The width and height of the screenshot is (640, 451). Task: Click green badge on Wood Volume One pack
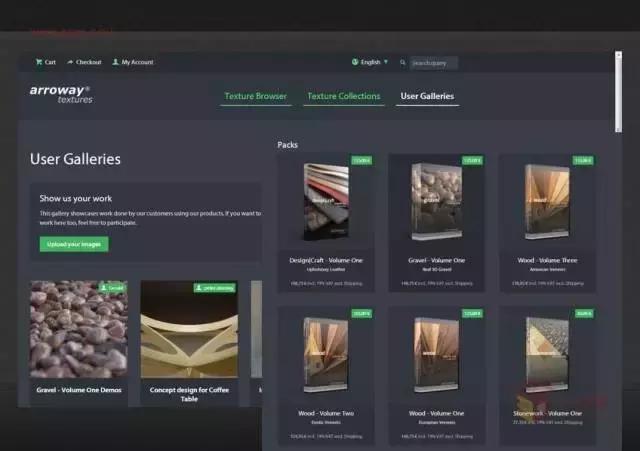pyautogui.click(x=472, y=313)
